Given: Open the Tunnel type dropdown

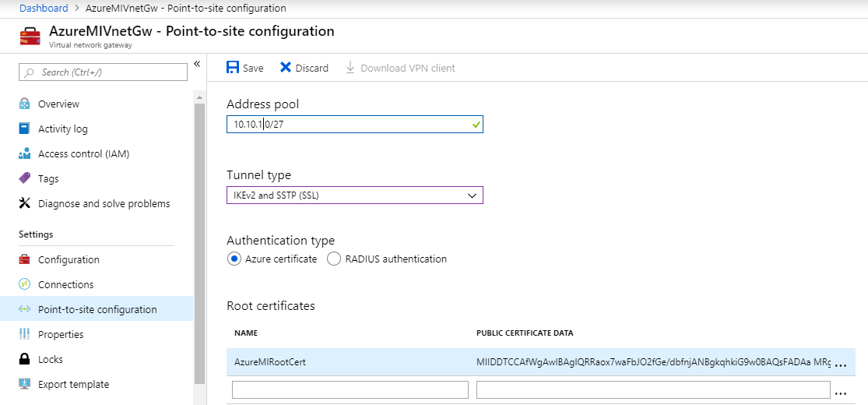Looking at the screenshot, I should [355, 195].
